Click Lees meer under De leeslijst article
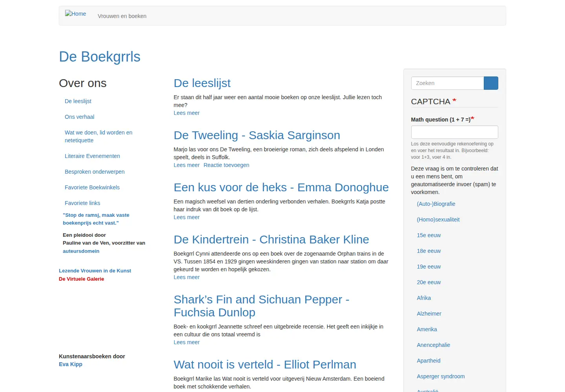Screen dimensions: 565x392 (187, 113)
